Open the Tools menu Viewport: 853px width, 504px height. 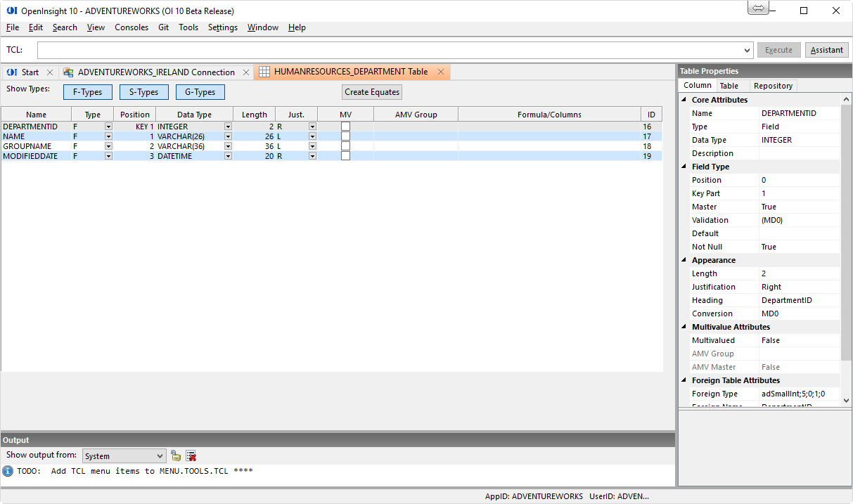(x=188, y=27)
